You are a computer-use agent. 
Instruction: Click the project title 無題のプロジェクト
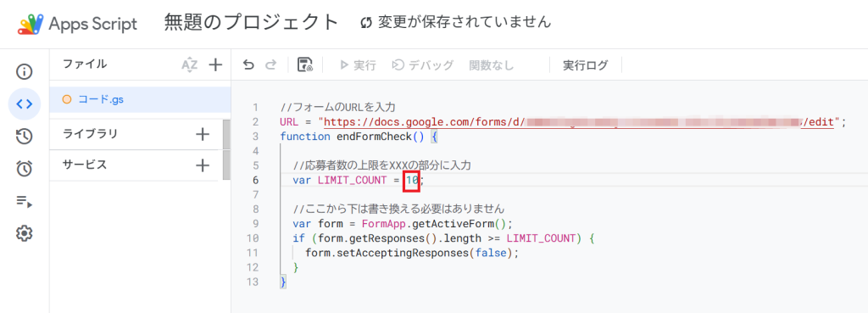[x=251, y=22]
